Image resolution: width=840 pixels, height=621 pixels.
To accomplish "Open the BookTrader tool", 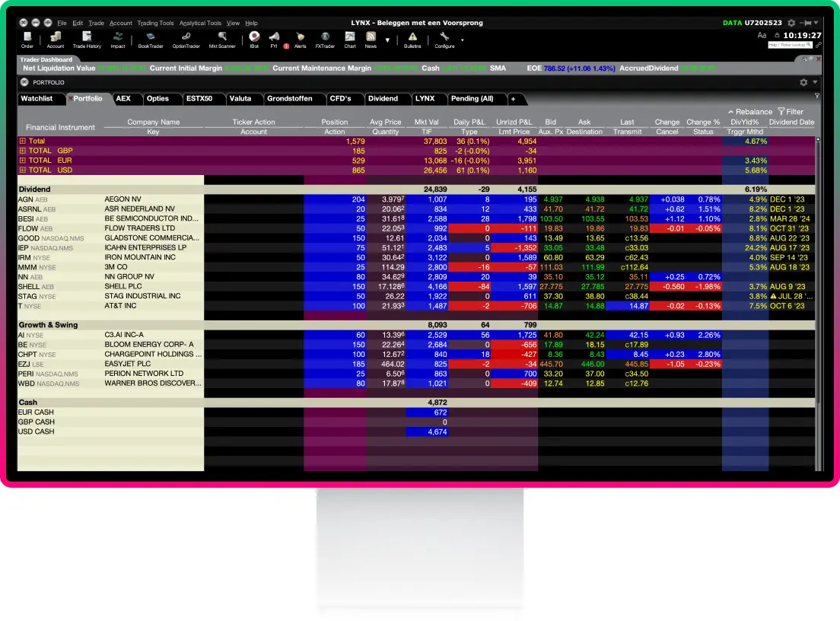I will (x=151, y=40).
